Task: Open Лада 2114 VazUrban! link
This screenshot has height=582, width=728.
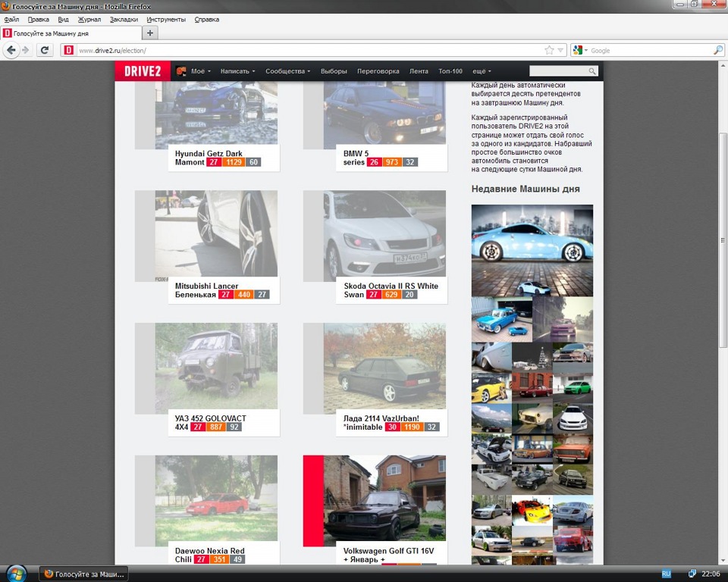Action: pos(381,422)
